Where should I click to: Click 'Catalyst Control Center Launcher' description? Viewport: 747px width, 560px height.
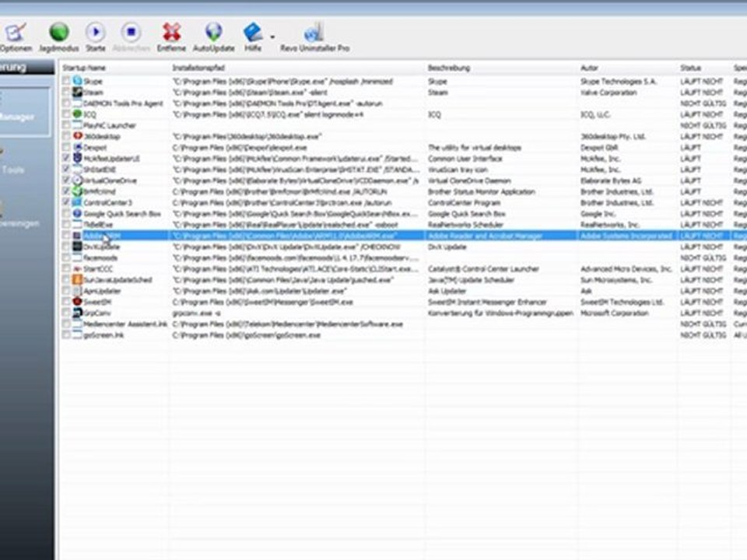(483, 268)
